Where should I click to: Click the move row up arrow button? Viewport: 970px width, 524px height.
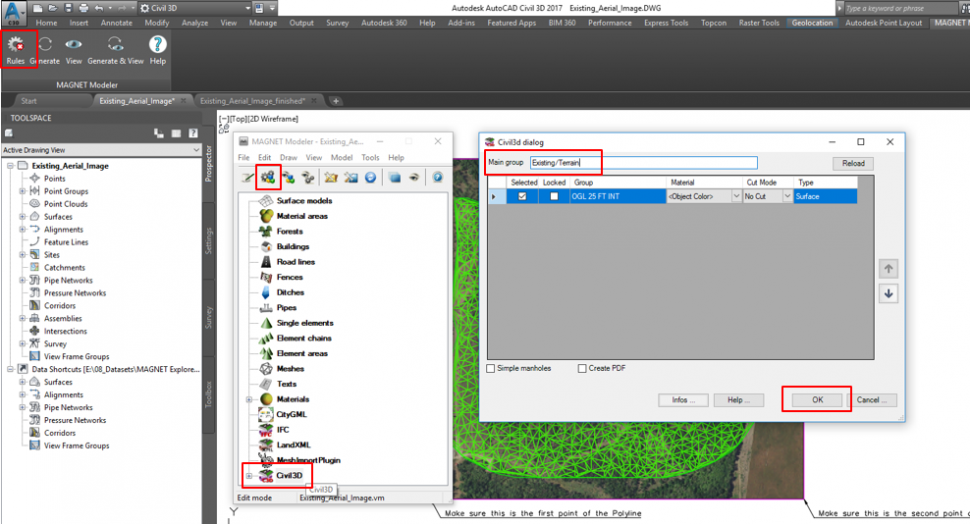[889, 269]
